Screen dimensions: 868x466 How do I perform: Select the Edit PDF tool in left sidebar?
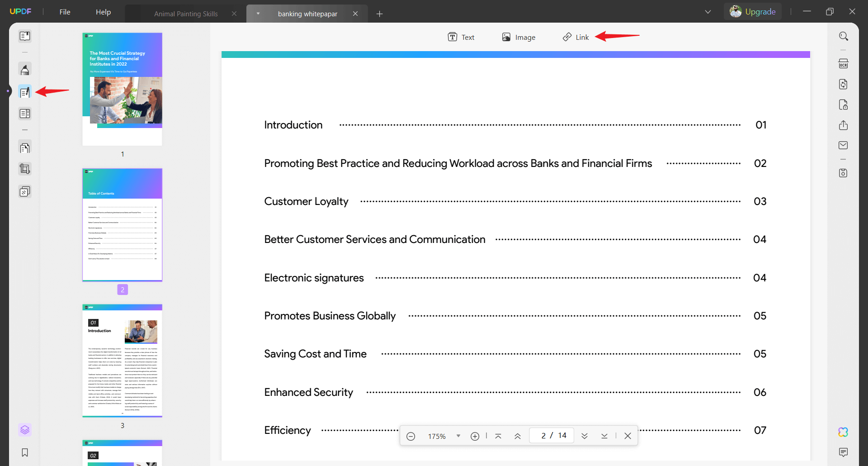[x=25, y=92]
